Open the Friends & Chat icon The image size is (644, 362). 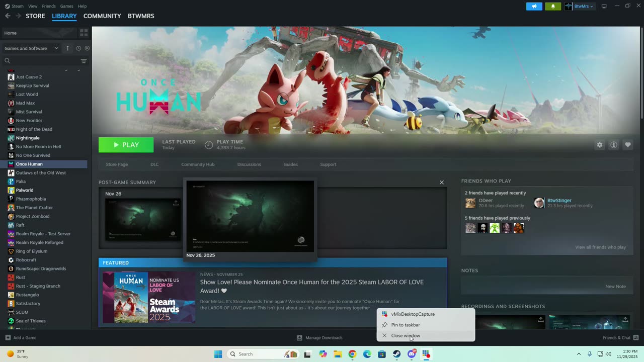click(x=636, y=338)
